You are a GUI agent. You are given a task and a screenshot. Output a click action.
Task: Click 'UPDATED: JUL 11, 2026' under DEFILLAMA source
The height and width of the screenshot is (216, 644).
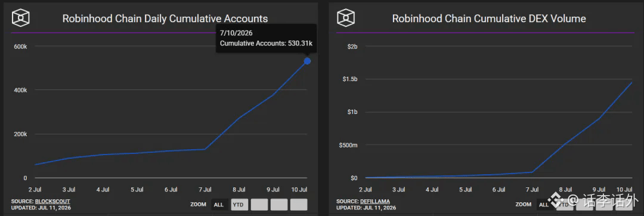point(366,208)
